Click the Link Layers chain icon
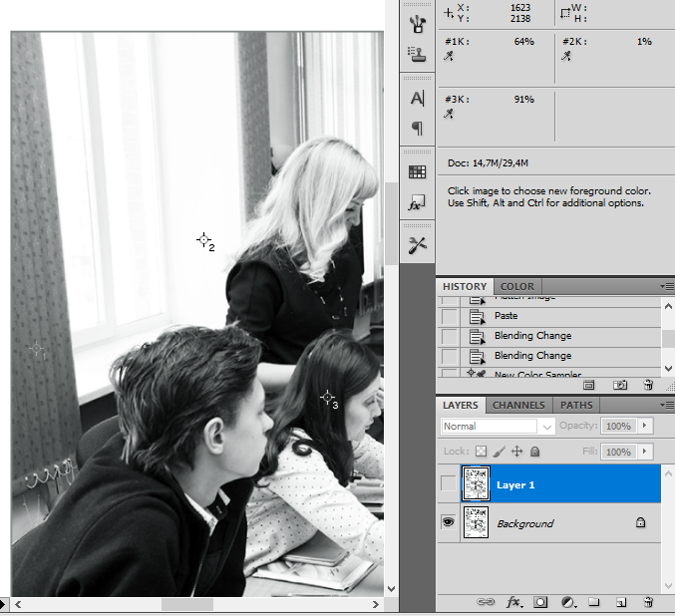This screenshot has width=675, height=616. [x=486, y=602]
